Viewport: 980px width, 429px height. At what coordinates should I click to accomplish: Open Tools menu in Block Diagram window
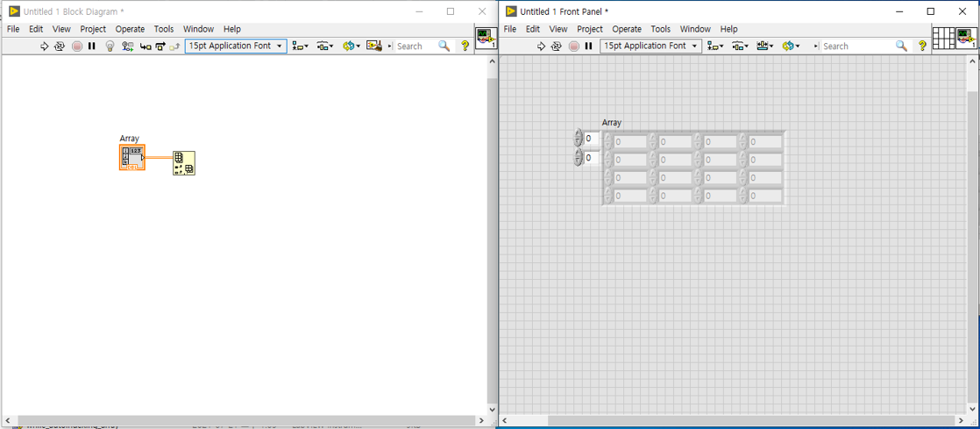click(164, 29)
